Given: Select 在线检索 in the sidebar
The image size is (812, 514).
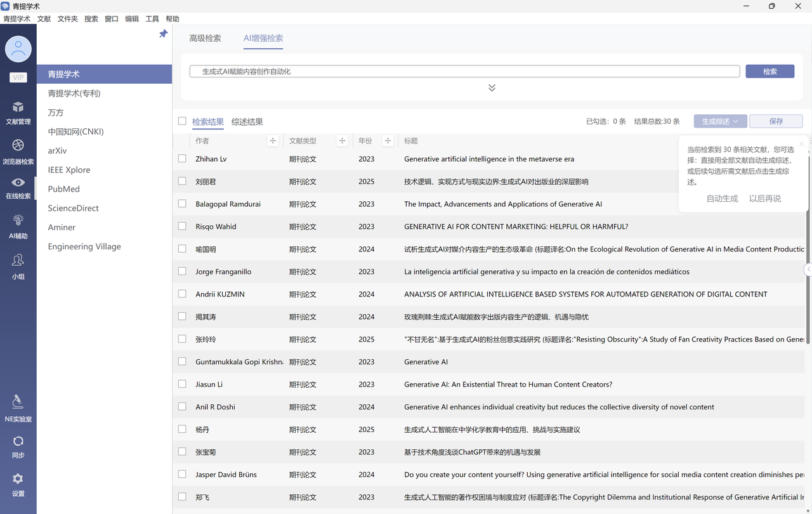Looking at the screenshot, I should 18,188.
